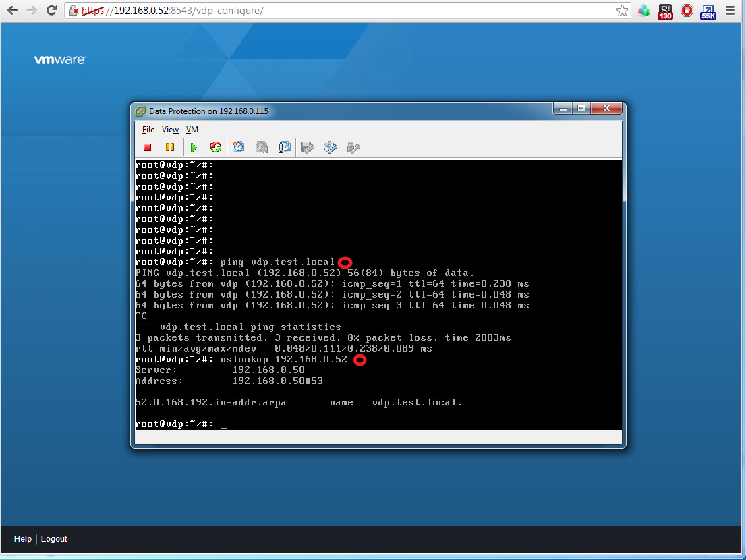Click the 'nslookup 192.168.0.52' command line
This screenshot has width=746, height=560.
tap(241, 359)
